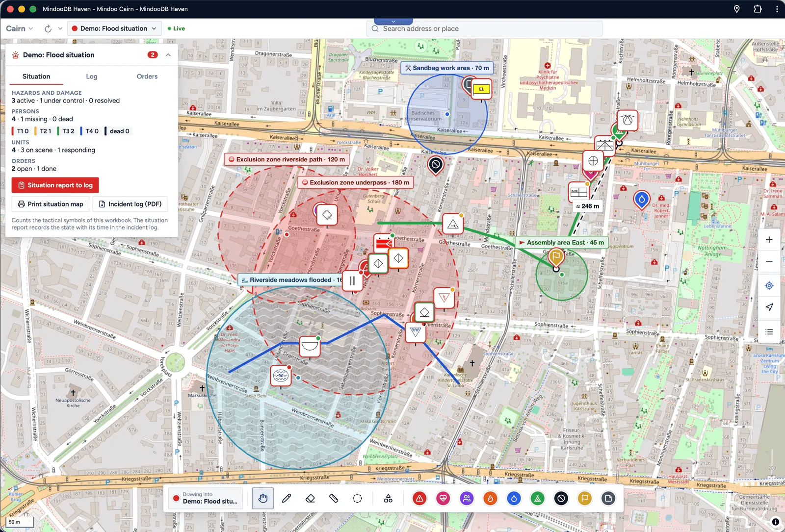Choose the pink heart medical marker
Screen dimensions: 785x532
[x=443, y=499]
